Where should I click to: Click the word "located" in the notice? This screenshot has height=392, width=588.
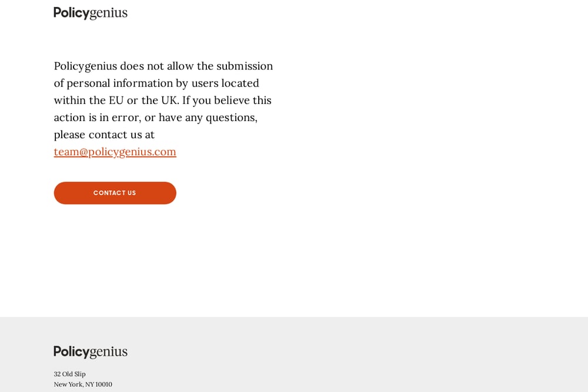point(240,83)
